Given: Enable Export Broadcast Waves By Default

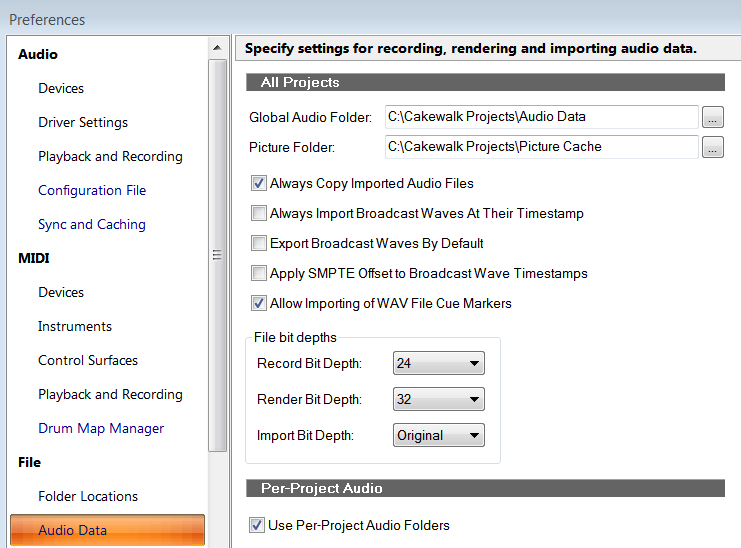Looking at the screenshot, I should [x=258, y=244].
